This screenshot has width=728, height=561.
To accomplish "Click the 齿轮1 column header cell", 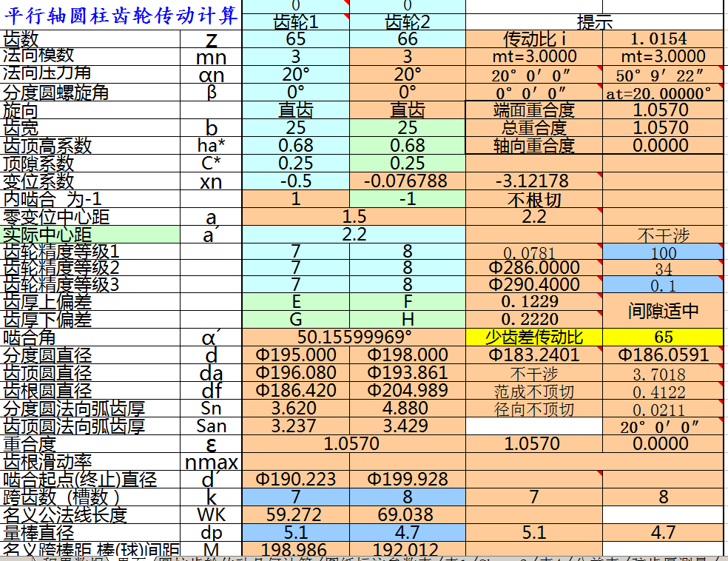I will [296, 21].
